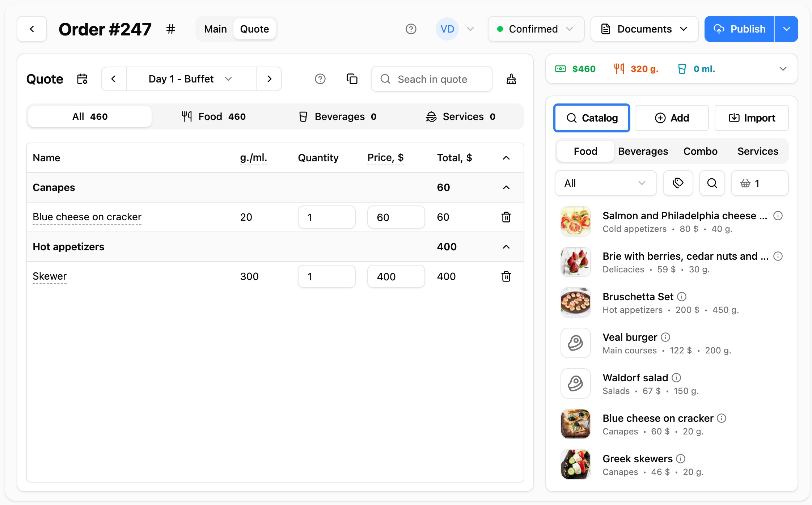Select the Beverages catalog tab
Viewport: 812px width, 505px height.
(643, 151)
